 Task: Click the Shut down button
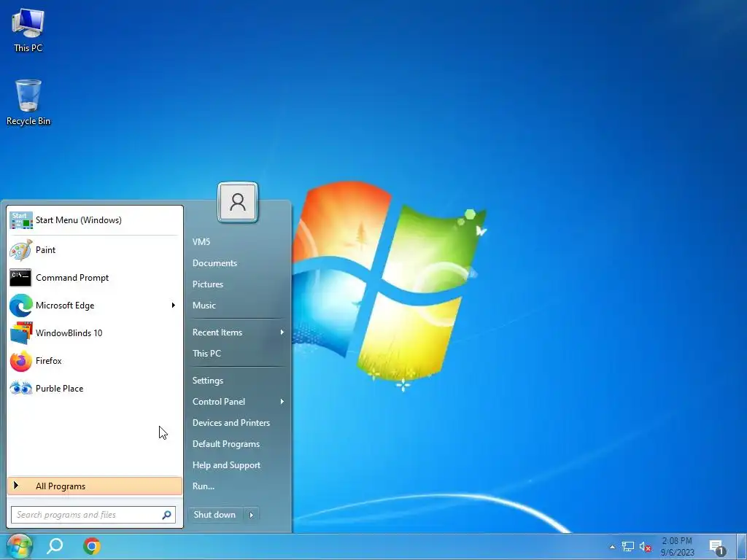coord(215,515)
